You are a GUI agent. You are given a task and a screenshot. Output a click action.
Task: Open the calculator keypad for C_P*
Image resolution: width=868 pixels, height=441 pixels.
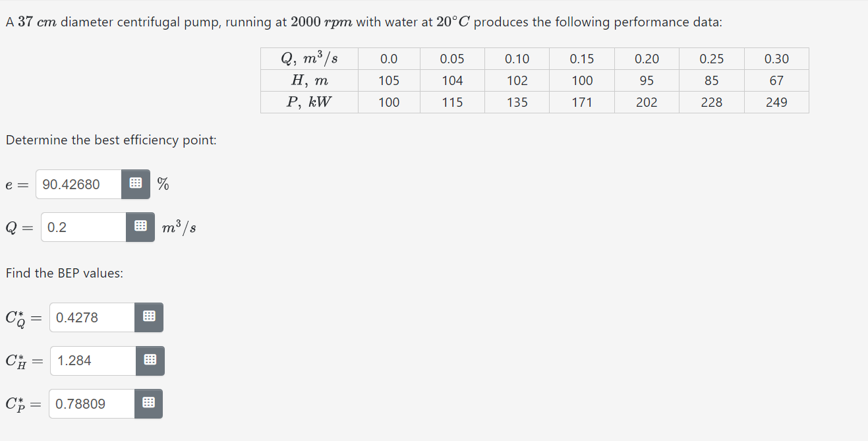click(x=149, y=403)
